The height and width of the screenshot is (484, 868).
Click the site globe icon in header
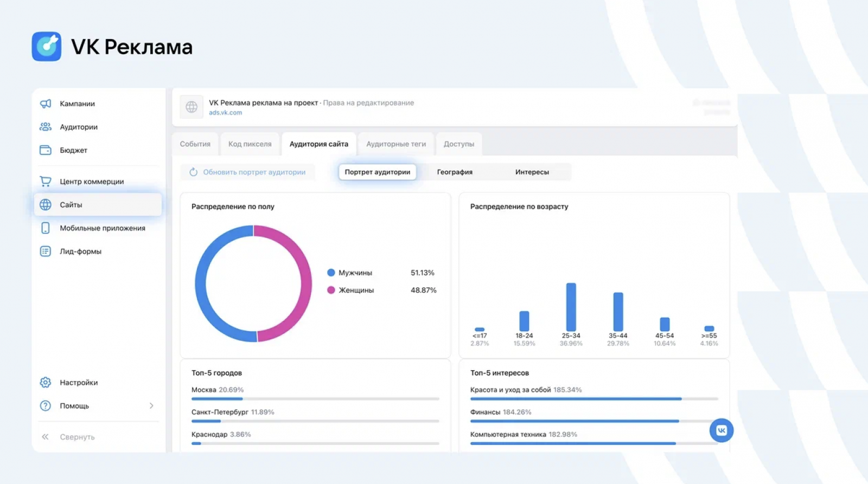coord(192,107)
